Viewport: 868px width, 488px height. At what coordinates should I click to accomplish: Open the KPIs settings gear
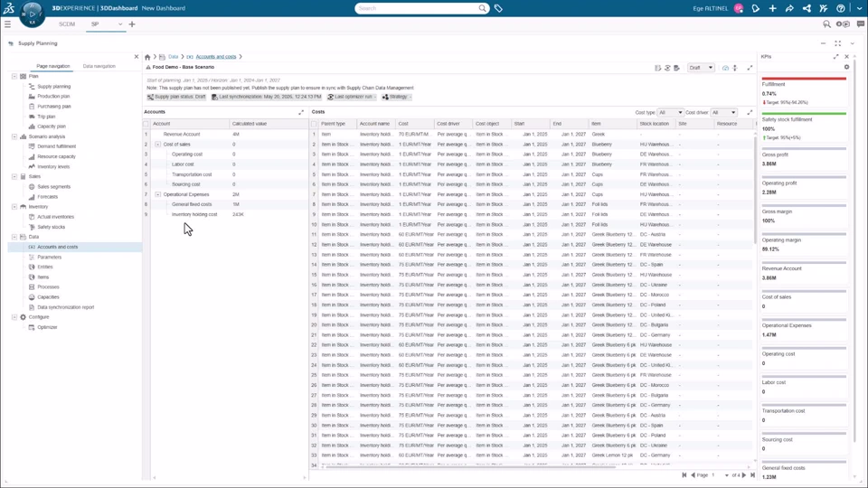(846, 67)
